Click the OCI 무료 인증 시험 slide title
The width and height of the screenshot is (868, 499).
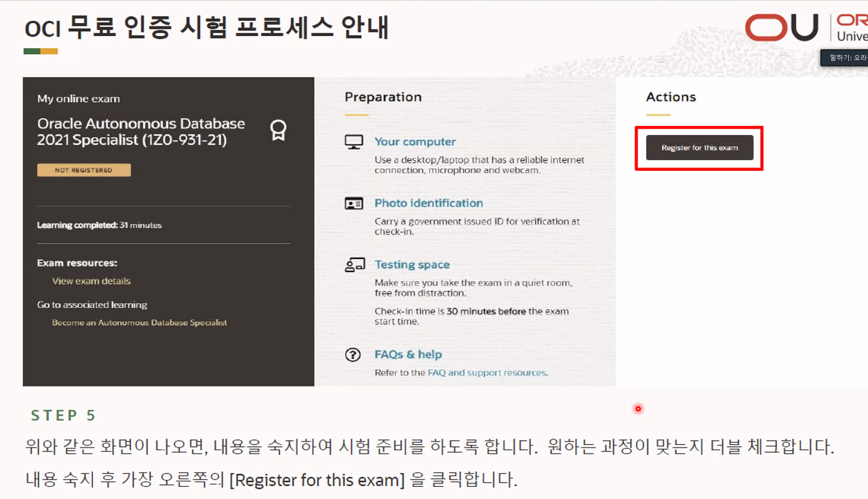pos(207,28)
